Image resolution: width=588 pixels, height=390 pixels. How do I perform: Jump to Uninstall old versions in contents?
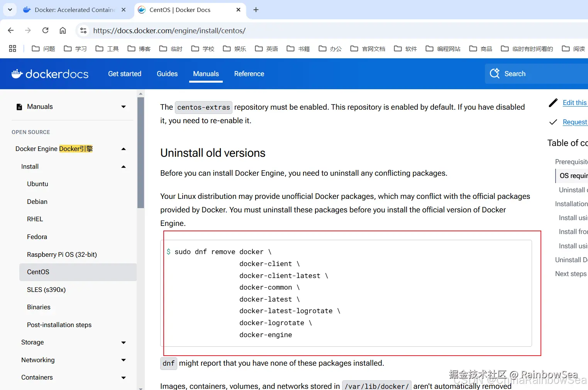click(573, 190)
